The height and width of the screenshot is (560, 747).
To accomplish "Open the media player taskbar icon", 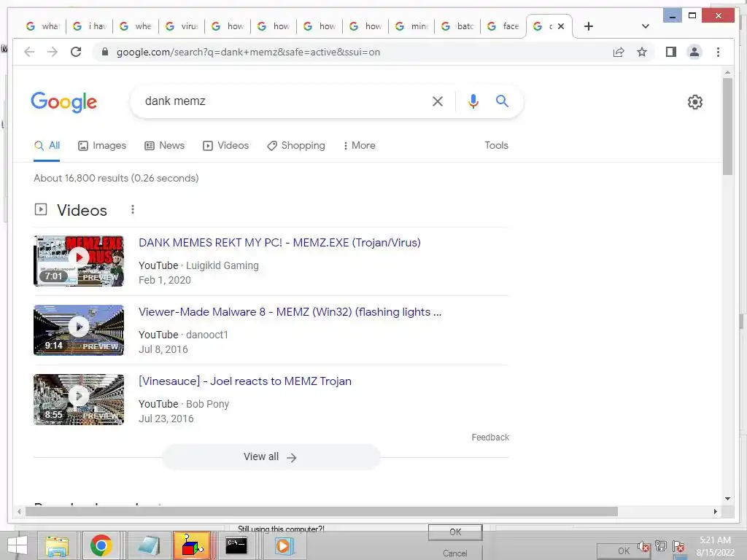I will click(283, 545).
